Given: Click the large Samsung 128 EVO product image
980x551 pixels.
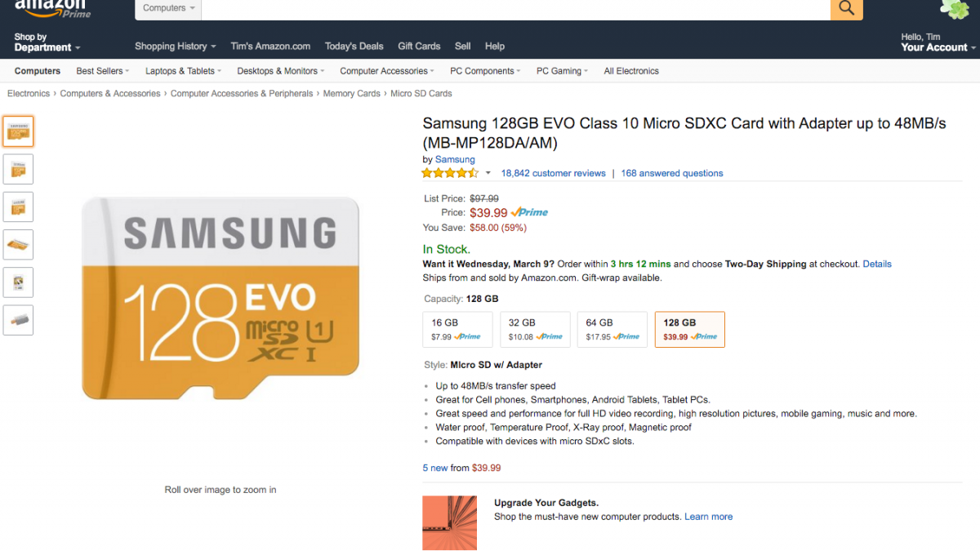Looking at the screenshot, I should tap(220, 298).
